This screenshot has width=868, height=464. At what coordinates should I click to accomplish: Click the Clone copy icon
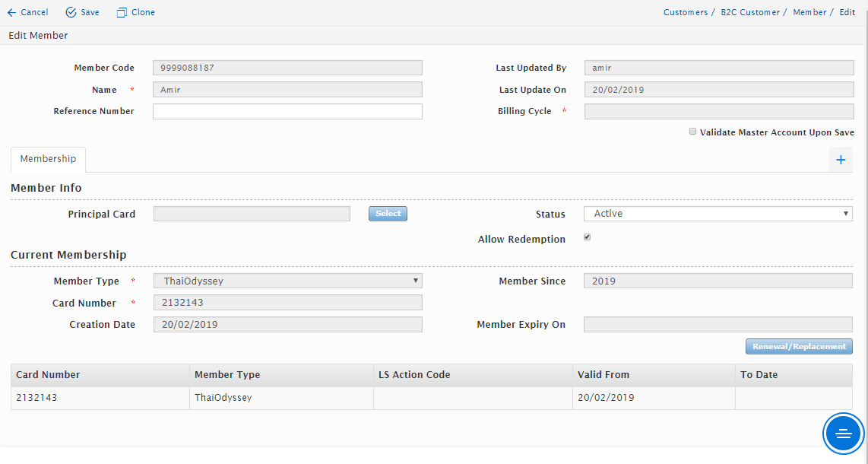pos(122,12)
